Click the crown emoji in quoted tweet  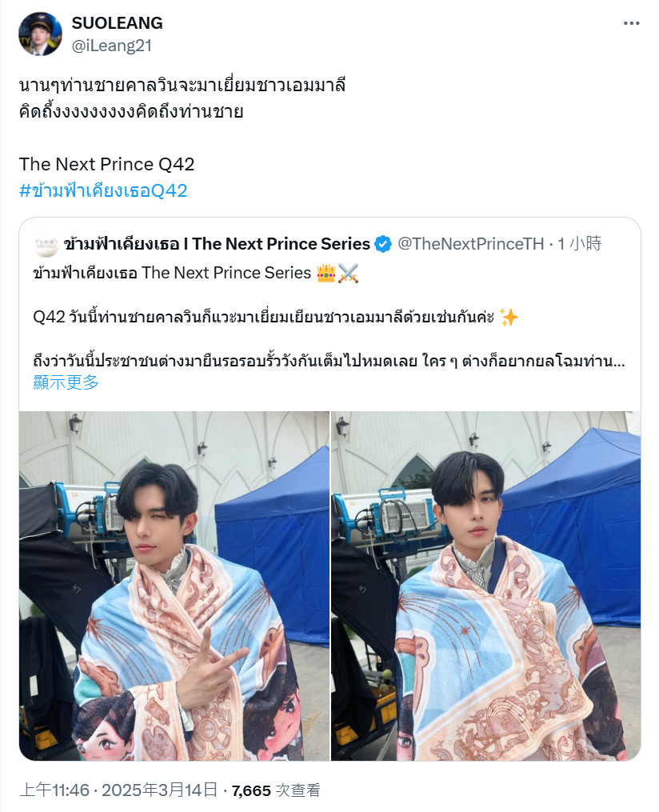tap(326, 273)
